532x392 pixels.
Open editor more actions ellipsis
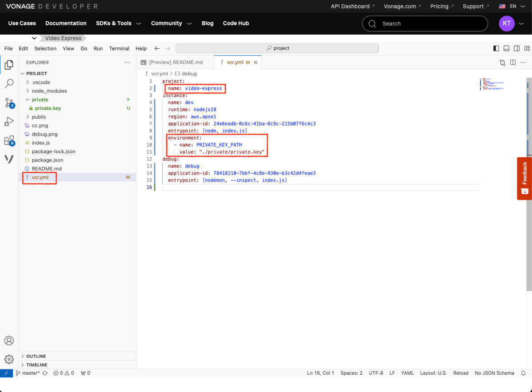pos(523,62)
